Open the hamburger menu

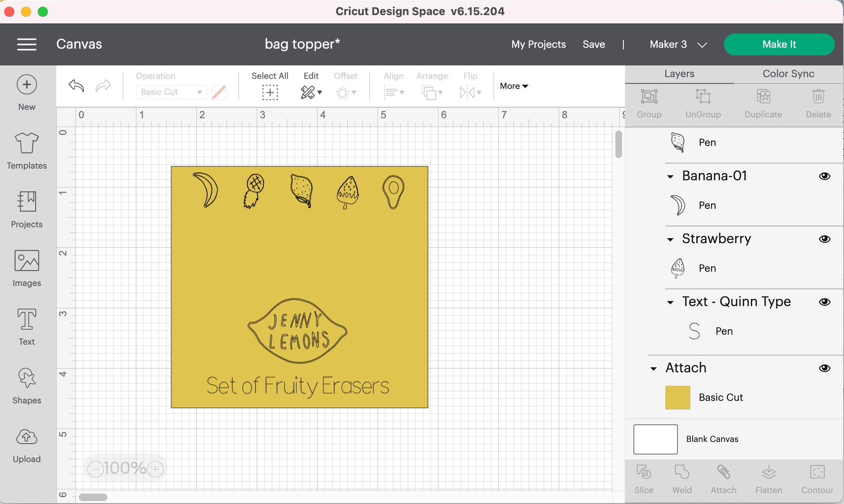tap(26, 44)
